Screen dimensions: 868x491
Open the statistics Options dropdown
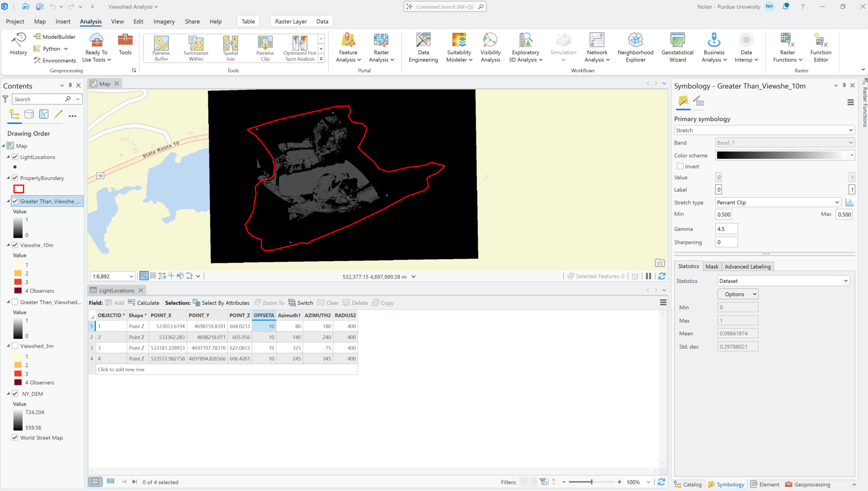tap(738, 294)
